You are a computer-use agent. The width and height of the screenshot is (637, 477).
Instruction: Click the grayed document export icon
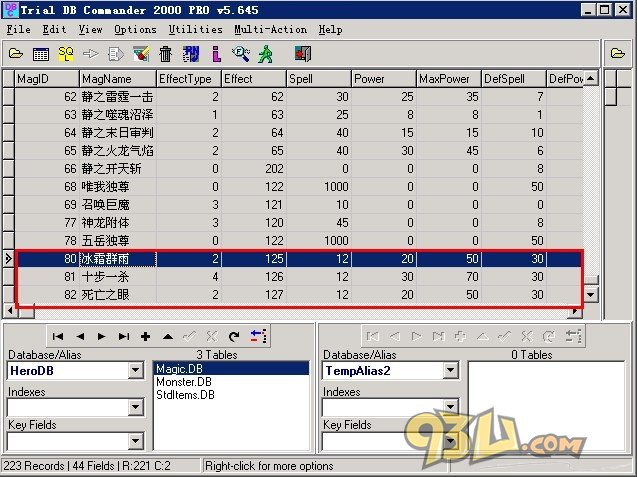[x=116, y=54]
